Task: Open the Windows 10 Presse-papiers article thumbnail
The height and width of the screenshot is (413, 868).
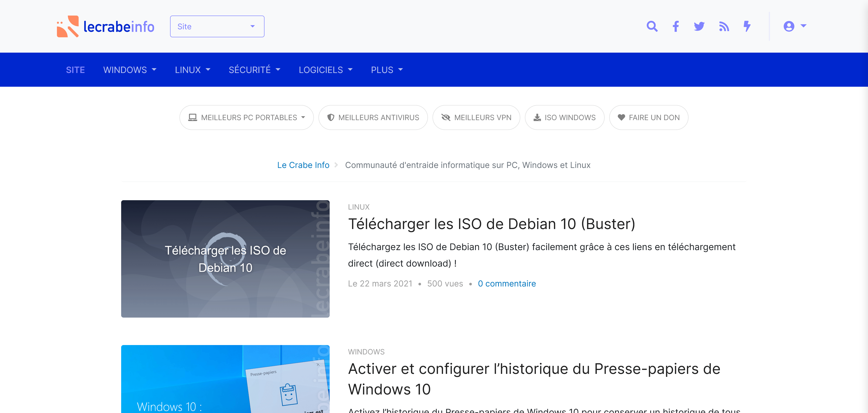Action: pos(225,379)
